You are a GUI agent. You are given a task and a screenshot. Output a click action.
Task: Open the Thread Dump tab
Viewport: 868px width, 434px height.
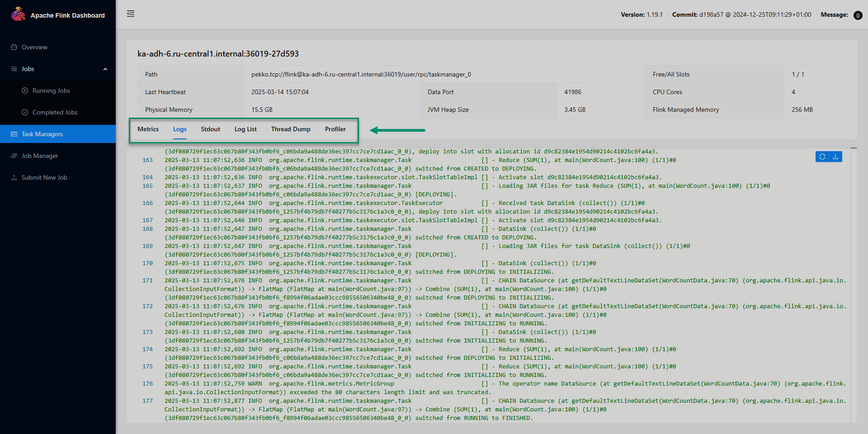(291, 129)
